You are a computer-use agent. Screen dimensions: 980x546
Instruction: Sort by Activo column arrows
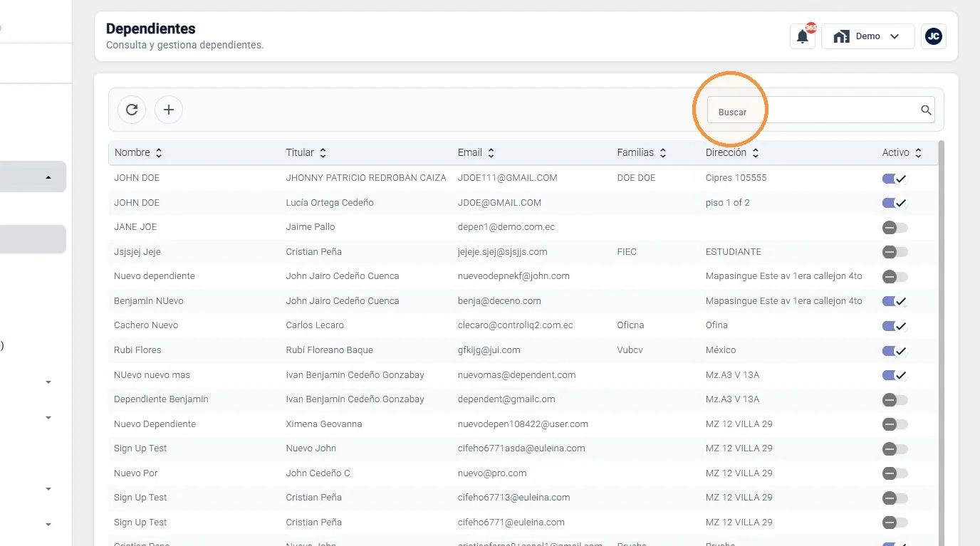click(918, 153)
